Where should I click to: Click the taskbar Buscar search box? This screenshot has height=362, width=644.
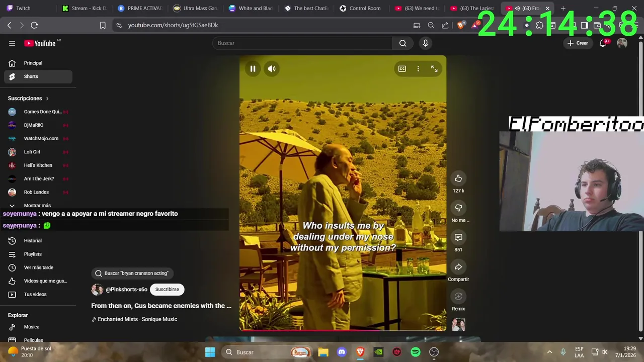(x=267, y=352)
